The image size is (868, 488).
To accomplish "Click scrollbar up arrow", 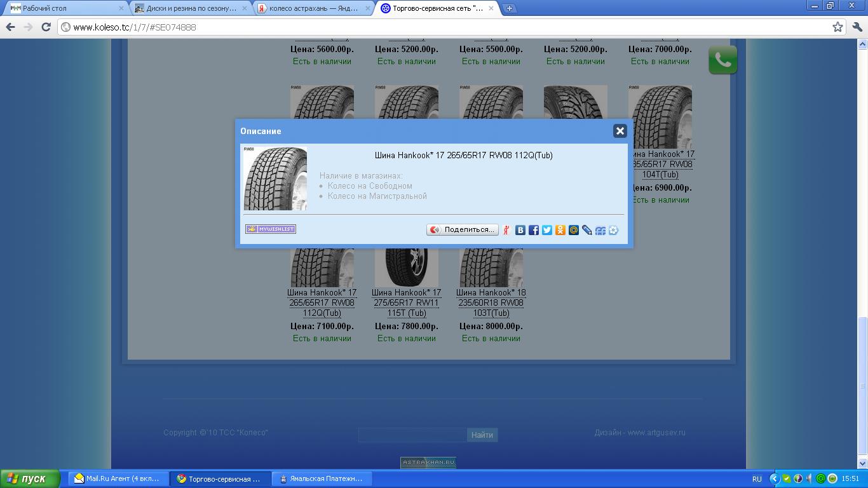I will pyautogui.click(x=863, y=44).
